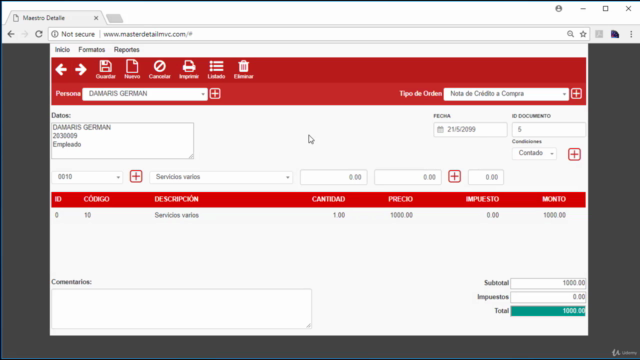Click the MONTO column header

pos(554,199)
